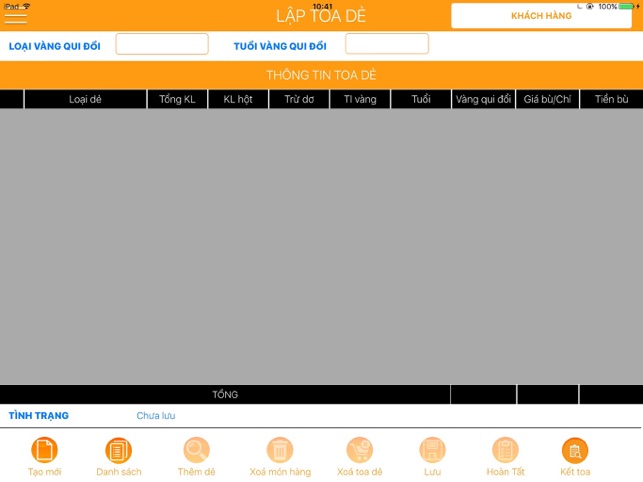643x482 pixels.
Task: Select the KL hột column header
Action: click(x=238, y=99)
